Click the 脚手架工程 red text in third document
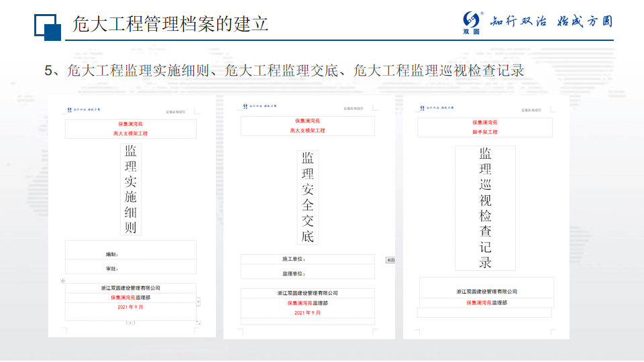 [x=484, y=132]
